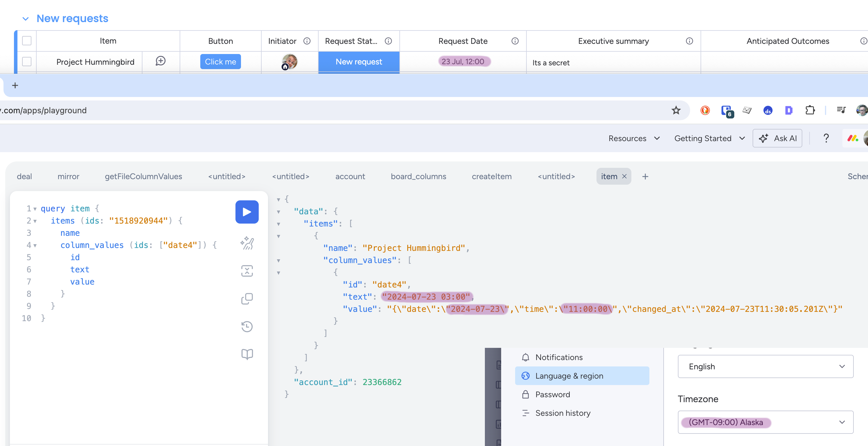The image size is (868, 446).
Task: Click the 23 Jul, 12:00 date cell
Action: pyautogui.click(x=463, y=62)
